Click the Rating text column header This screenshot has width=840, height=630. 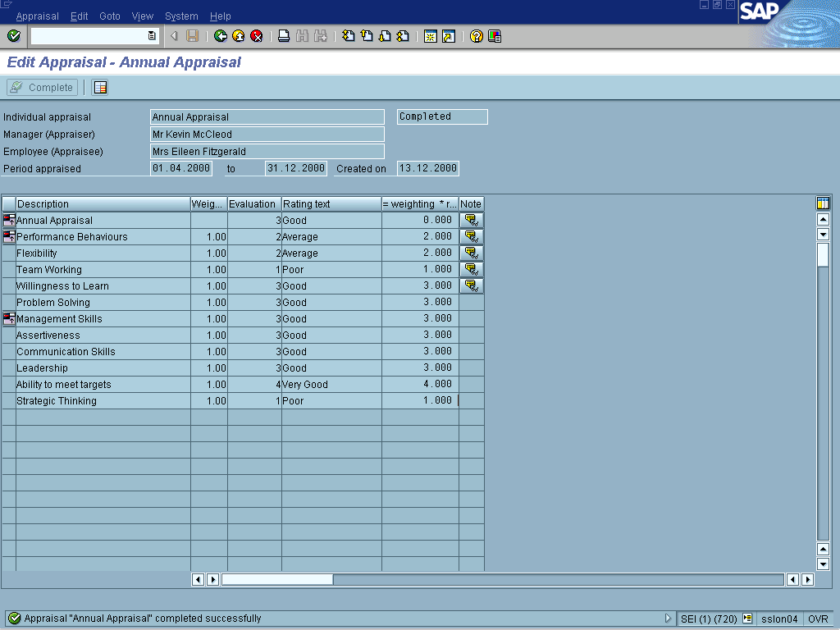click(331, 204)
